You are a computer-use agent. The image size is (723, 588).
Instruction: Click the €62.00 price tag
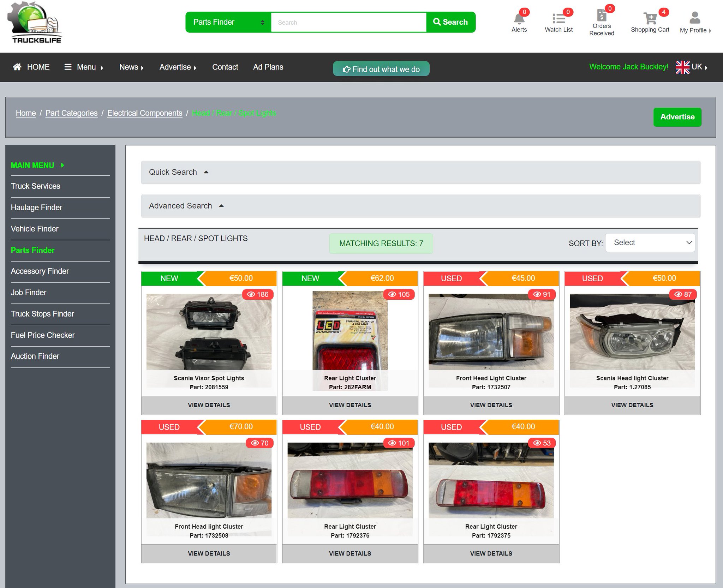pos(382,278)
